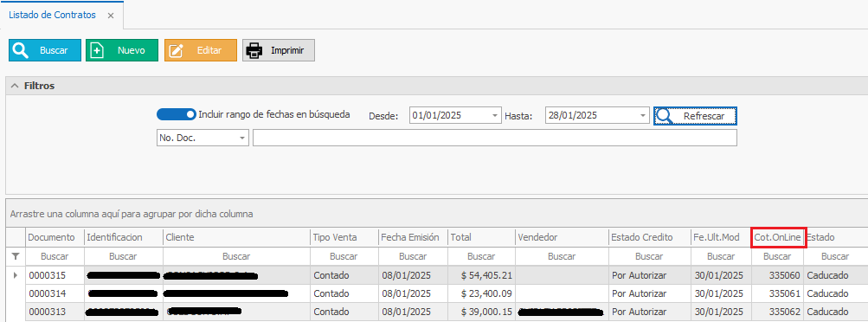The width and height of the screenshot is (868, 322).
Task: Collapse the Filtros panel
Action: (15, 86)
